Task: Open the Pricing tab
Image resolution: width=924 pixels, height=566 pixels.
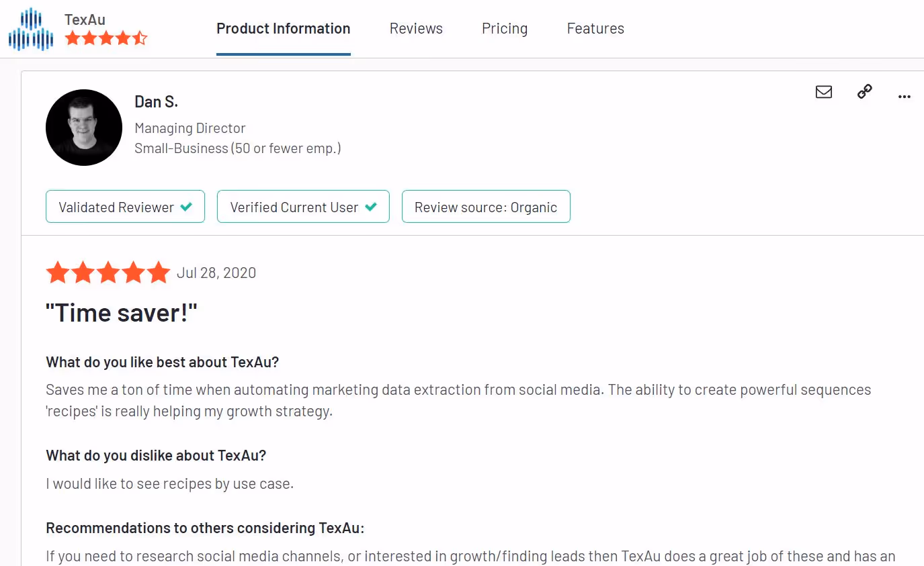Action: 504,28
